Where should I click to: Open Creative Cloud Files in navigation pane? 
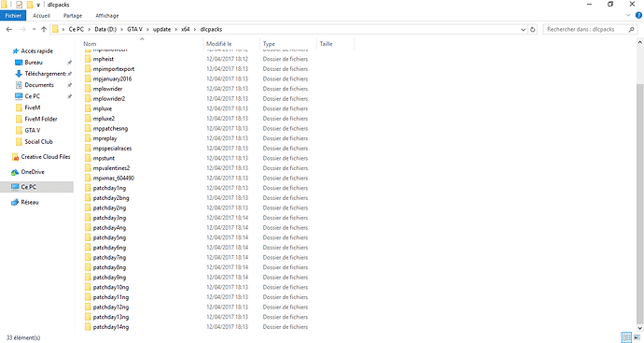pos(46,157)
